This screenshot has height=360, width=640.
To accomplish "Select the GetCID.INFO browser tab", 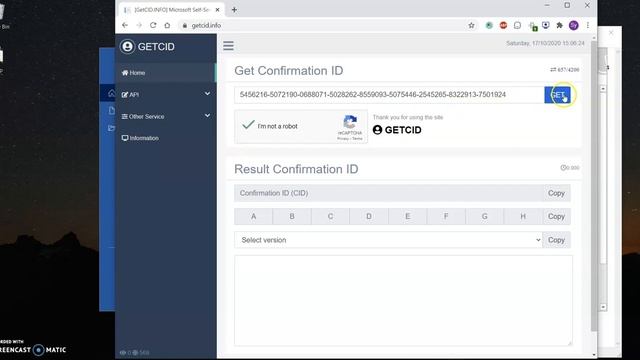I will (171, 9).
